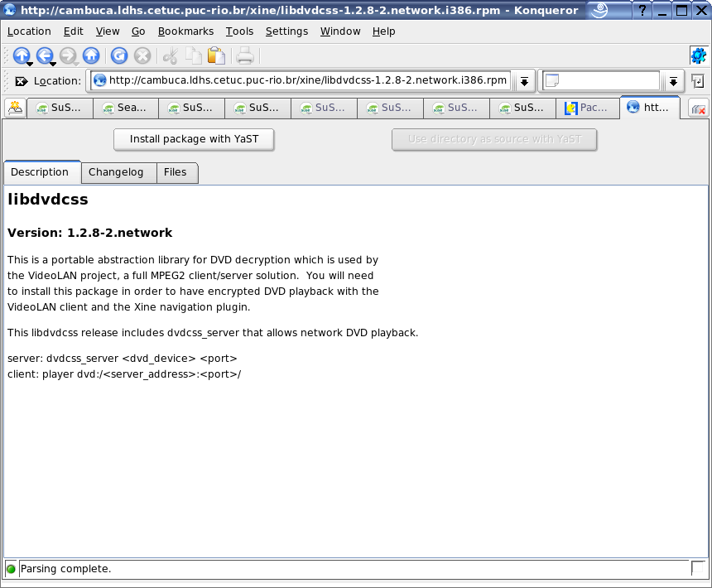712x588 pixels.
Task: Toggle the status bar view-link checkbox
Action: click(x=698, y=567)
